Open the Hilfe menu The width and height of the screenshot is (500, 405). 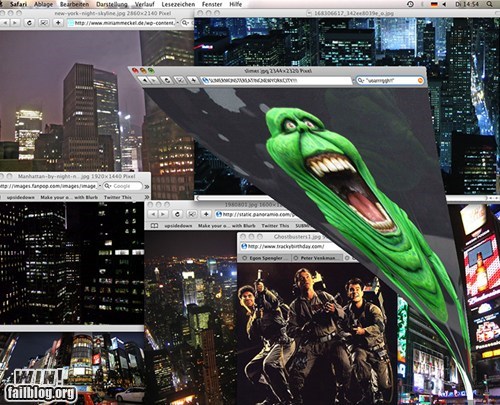[x=236, y=4]
